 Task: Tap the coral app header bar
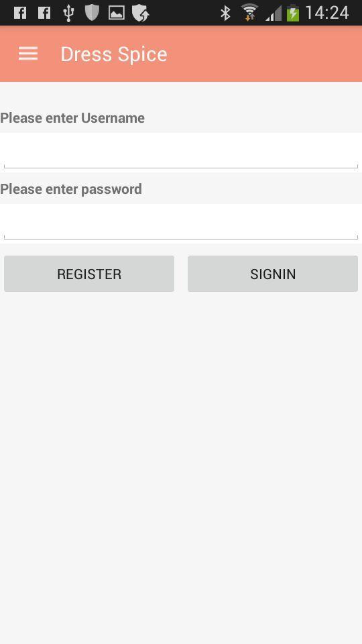[181, 54]
